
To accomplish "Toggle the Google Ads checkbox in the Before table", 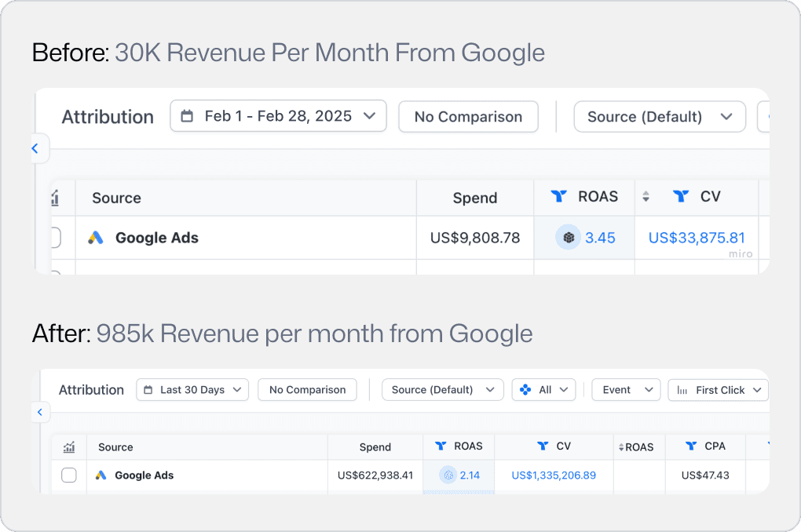I will (x=56, y=238).
